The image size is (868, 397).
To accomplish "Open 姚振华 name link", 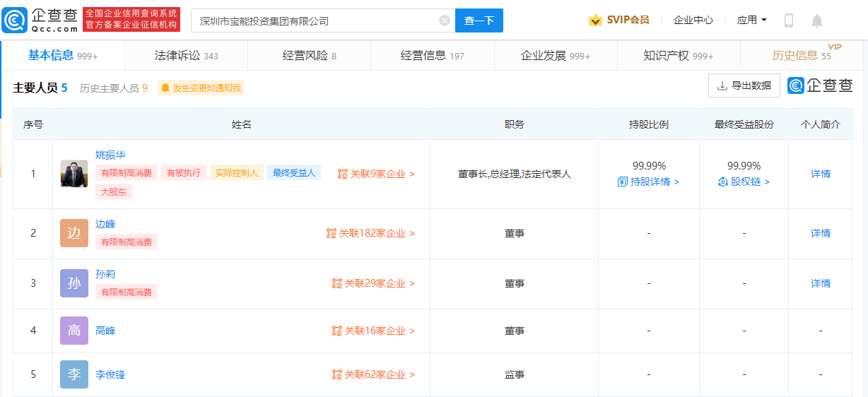I will click(110, 155).
